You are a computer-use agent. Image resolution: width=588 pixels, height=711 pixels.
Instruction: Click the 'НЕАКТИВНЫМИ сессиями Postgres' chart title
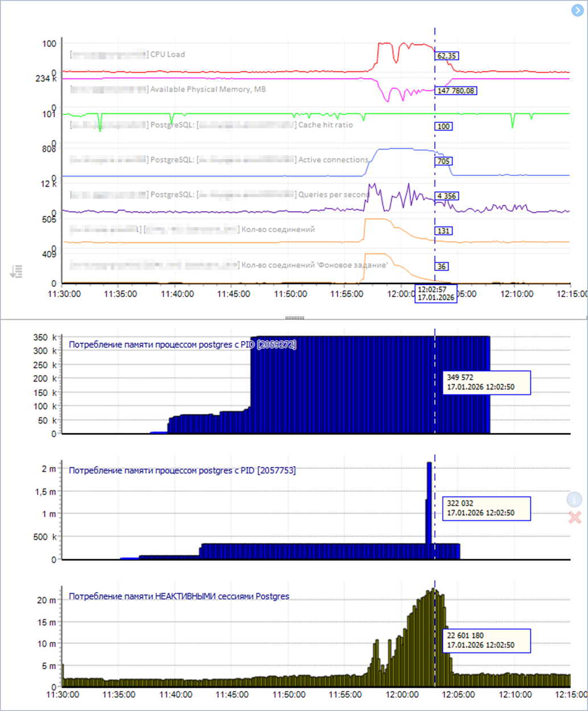[179, 597]
